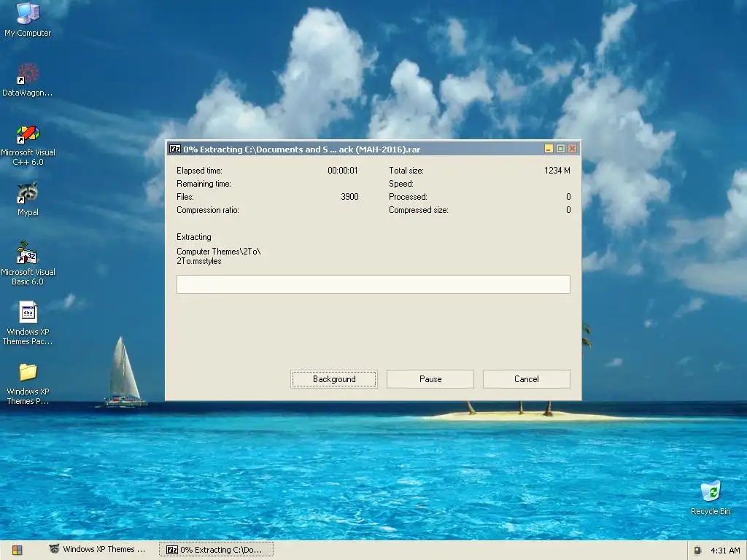The width and height of the screenshot is (747, 560).
Task: Click the Speed label
Action: click(x=400, y=184)
